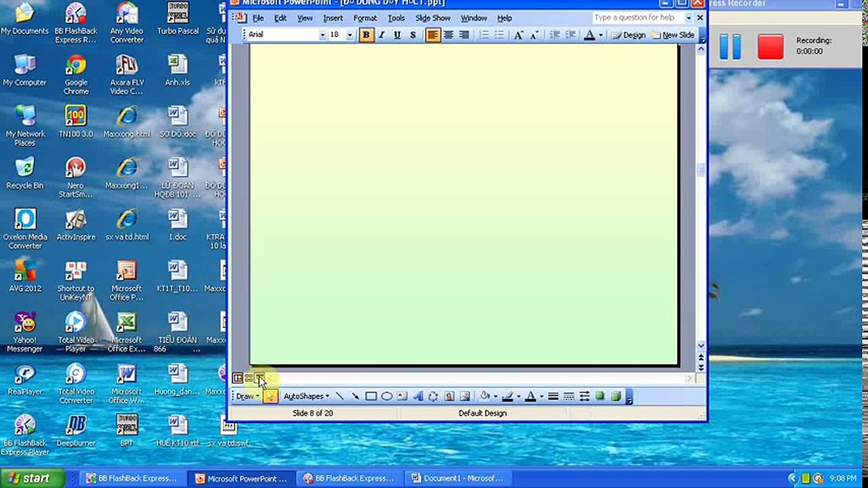This screenshot has width=868, height=488.
Task: Switch to Normal view icon
Action: click(x=237, y=378)
